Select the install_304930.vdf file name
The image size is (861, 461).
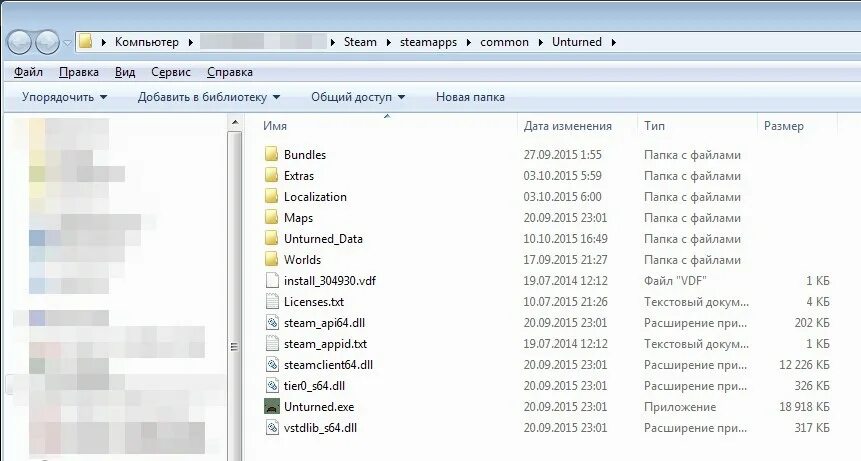(x=329, y=281)
